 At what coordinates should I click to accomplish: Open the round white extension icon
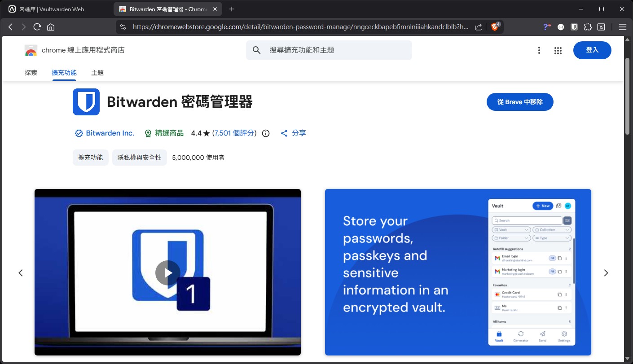click(x=561, y=27)
